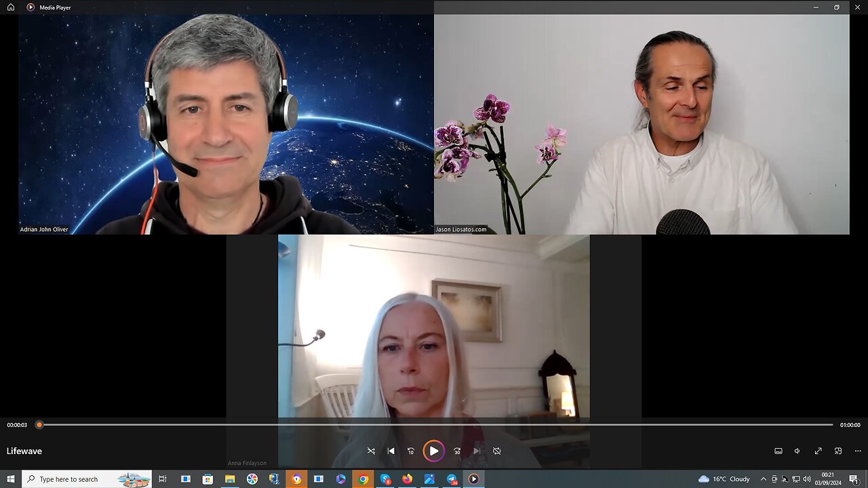Image resolution: width=868 pixels, height=488 pixels.
Task: Skip forward 30 seconds
Action: pos(457,451)
